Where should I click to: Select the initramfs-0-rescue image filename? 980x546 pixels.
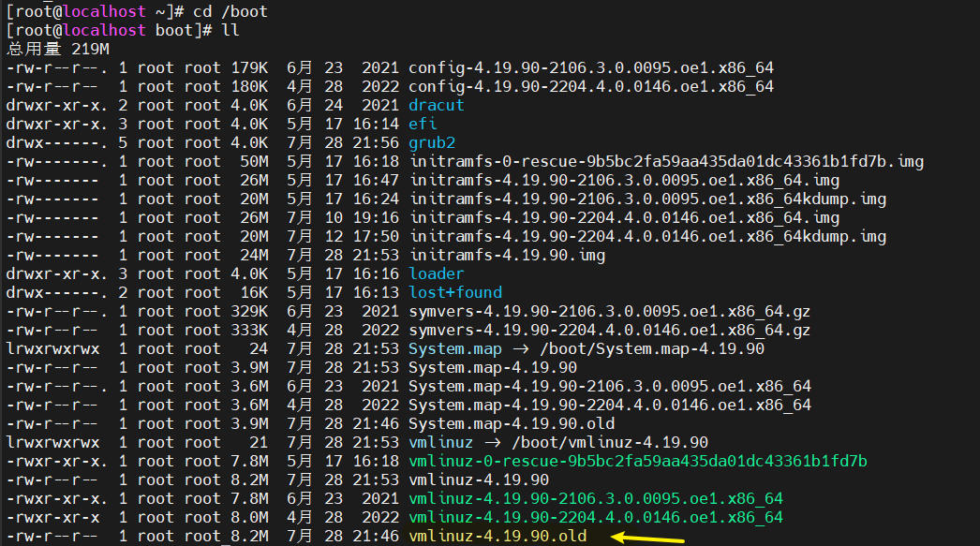click(x=666, y=162)
